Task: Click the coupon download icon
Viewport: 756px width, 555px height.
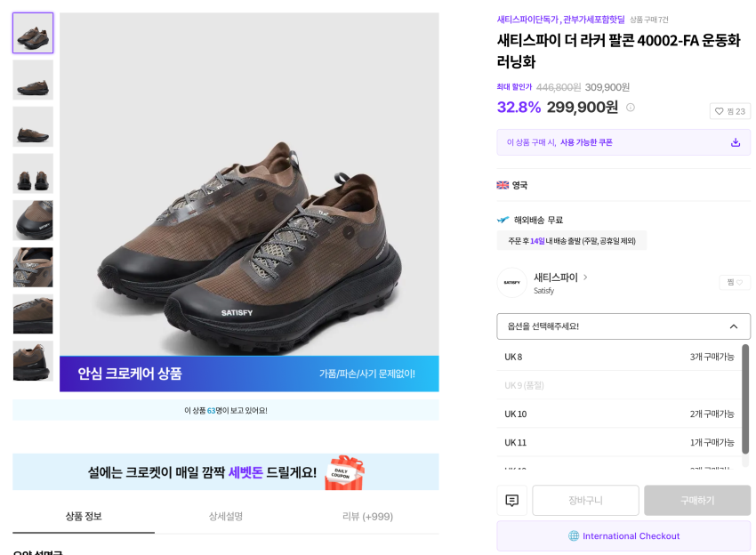Action: [736, 142]
